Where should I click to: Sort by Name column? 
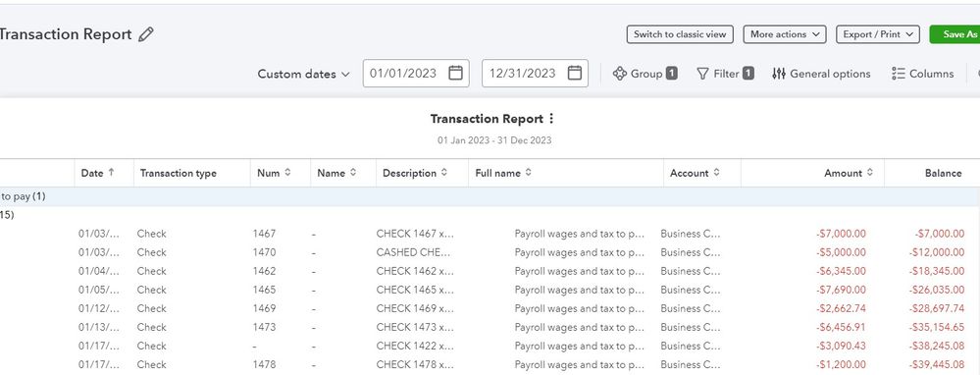pos(353,173)
